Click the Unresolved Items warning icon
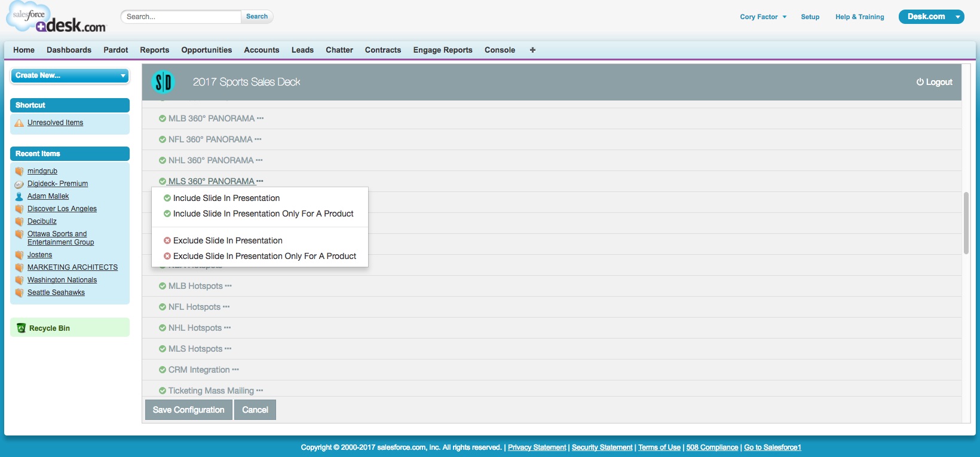980x457 pixels. [x=19, y=123]
